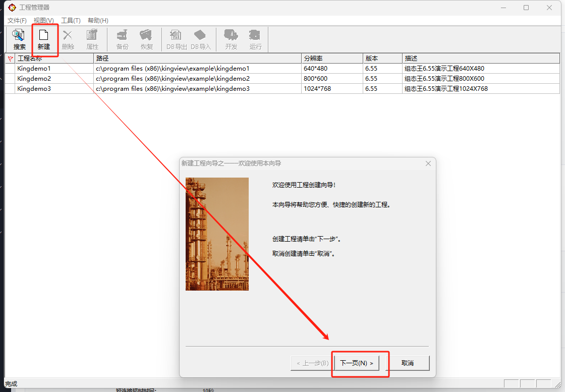Click the DB导出 (DB Export) icon

tap(177, 39)
